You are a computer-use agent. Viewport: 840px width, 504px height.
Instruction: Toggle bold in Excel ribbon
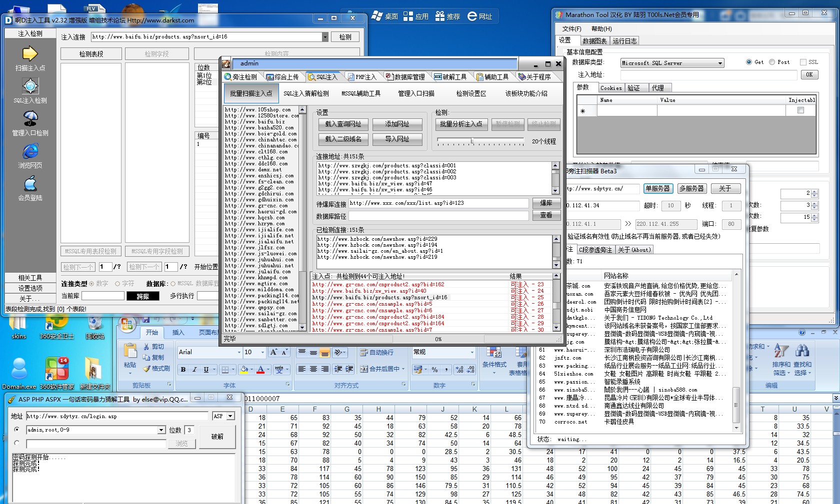tap(183, 370)
